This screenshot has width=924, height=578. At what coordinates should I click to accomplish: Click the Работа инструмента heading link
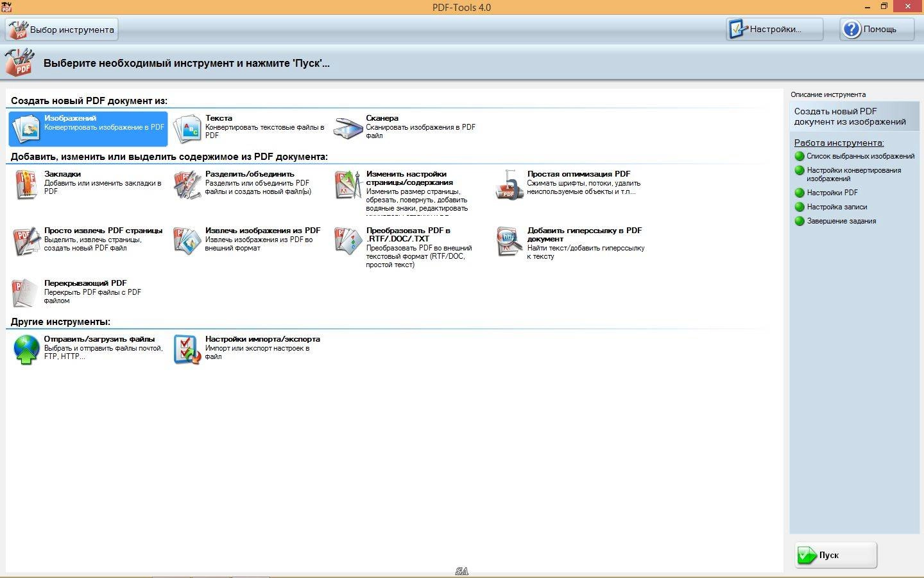839,143
